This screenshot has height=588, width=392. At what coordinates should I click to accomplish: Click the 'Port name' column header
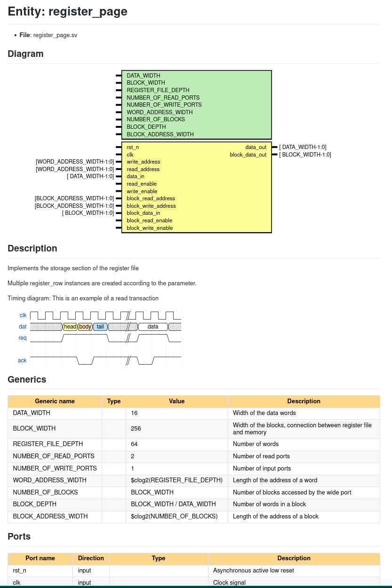(40, 558)
